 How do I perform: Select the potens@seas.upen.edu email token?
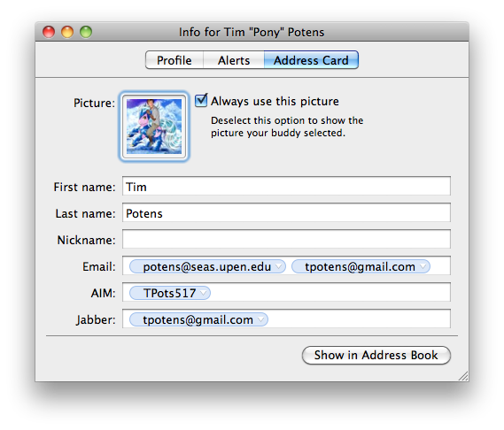coord(207,266)
